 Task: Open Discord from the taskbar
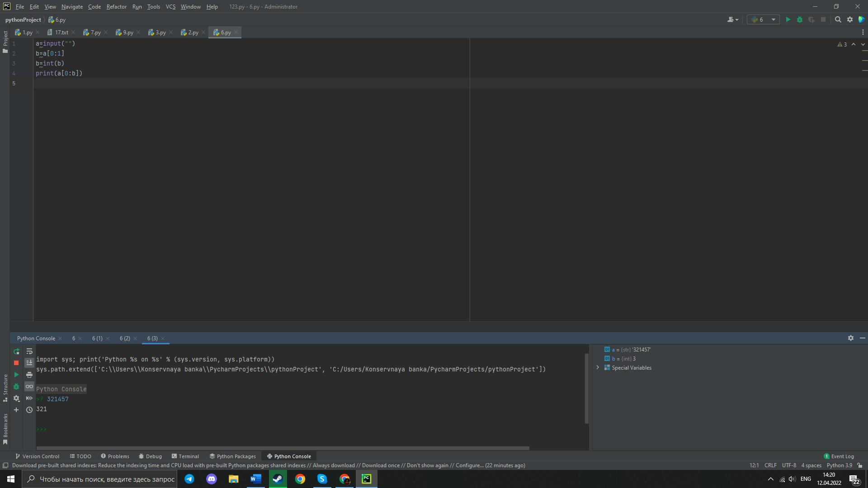[x=212, y=479]
